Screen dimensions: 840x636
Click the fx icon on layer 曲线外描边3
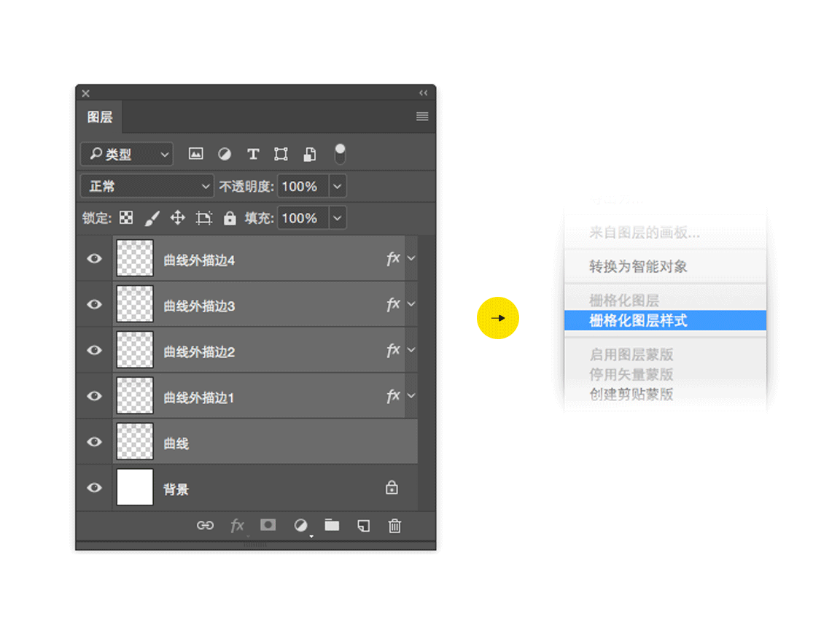pos(393,304)
